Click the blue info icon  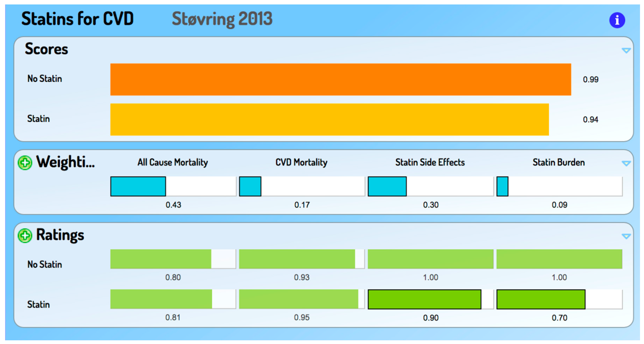click(617, 20)
